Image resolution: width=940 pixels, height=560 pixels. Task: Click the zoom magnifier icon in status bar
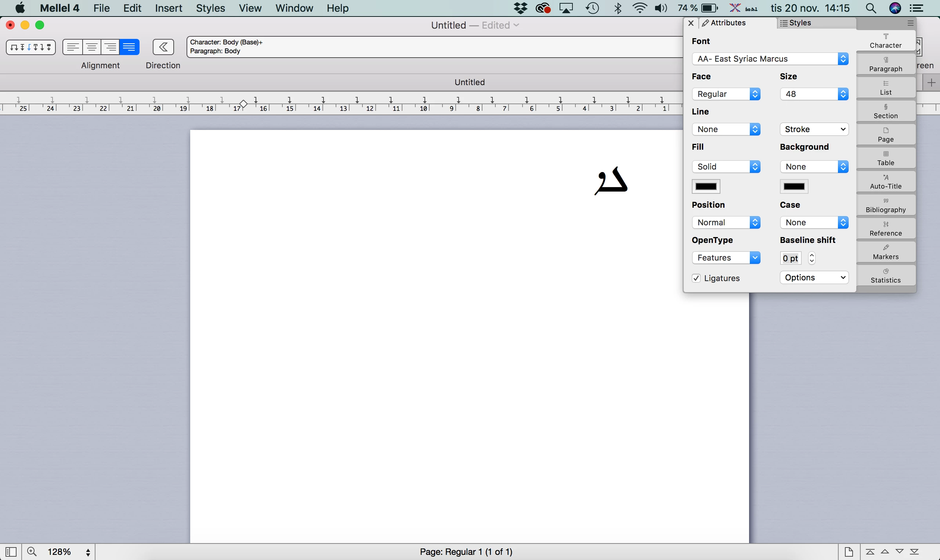tap(32, 552)
